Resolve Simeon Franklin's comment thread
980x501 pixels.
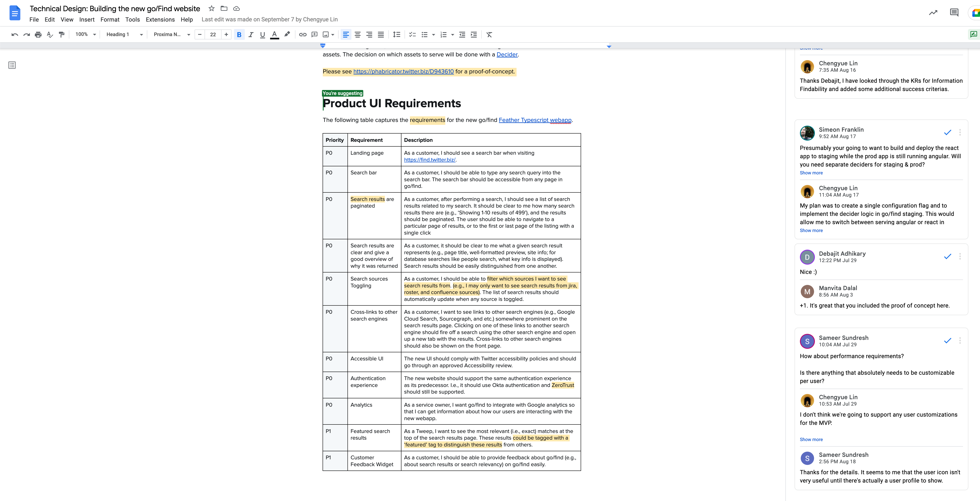click(x=947, y=132)
